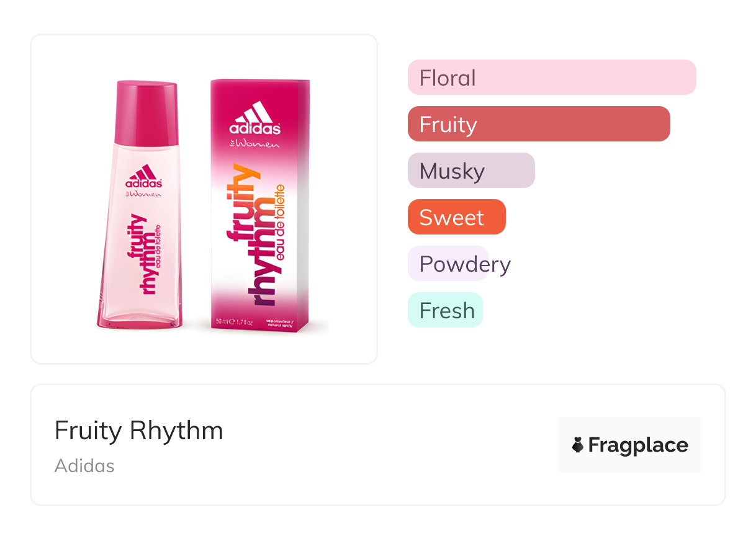
Task: Select the Powdery accord bar
Action: [x=448, y=264]
